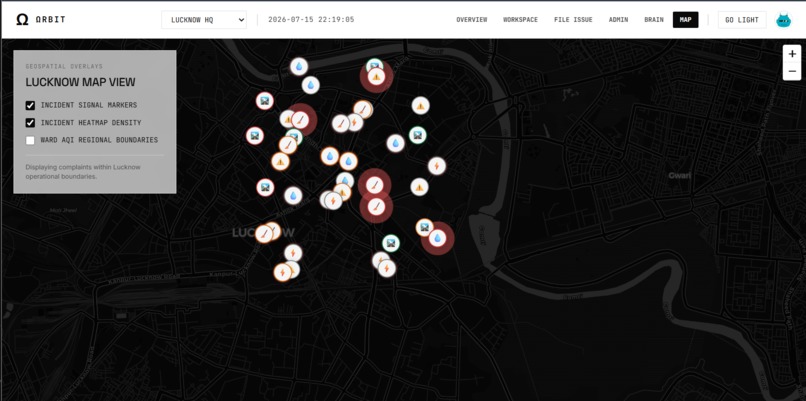Select red-halo broom marker beside the warning marker
Screen dimensions: 806x401
[x=301, y=119]
